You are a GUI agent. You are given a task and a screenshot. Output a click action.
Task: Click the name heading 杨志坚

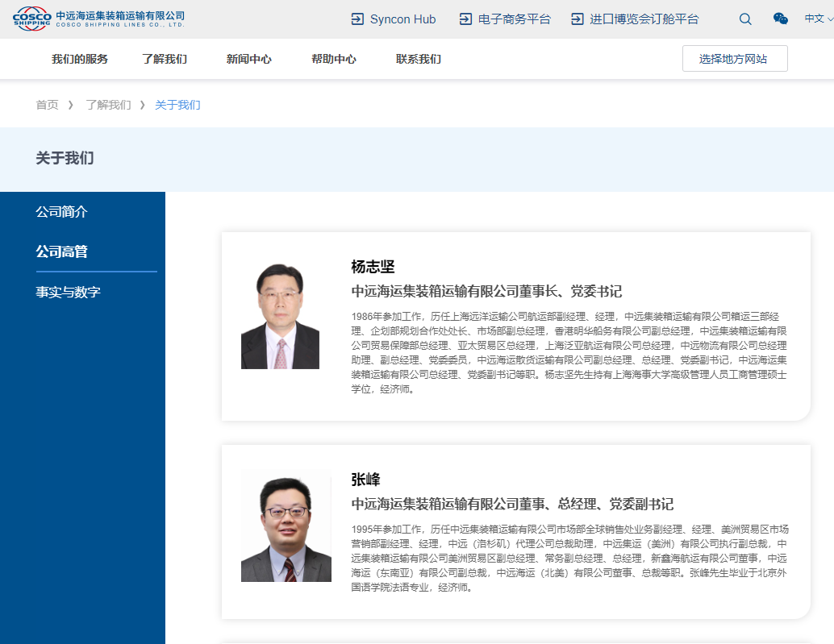pyautogui.click(x=373, y=267)
